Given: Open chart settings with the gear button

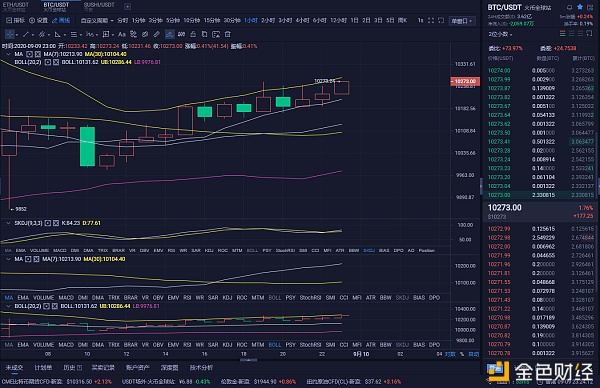Looking at the screenshot, I should pos(39,21).
